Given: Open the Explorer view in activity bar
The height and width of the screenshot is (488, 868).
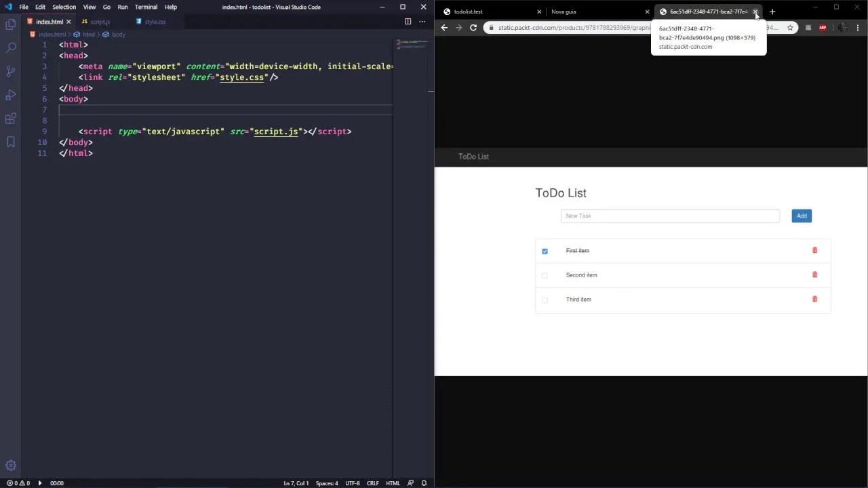Looking at the screenshot, I should [x=11, y=24].
